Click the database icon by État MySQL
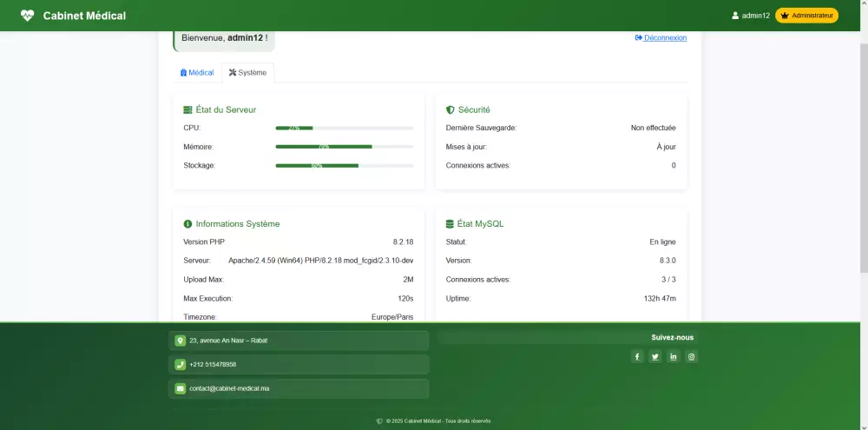The width and height of the screenshot is (868, 430). [450, 224]
